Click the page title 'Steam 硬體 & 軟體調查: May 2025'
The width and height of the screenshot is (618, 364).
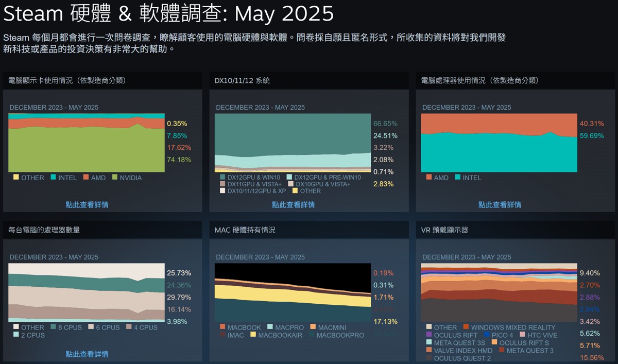[168, 14]
